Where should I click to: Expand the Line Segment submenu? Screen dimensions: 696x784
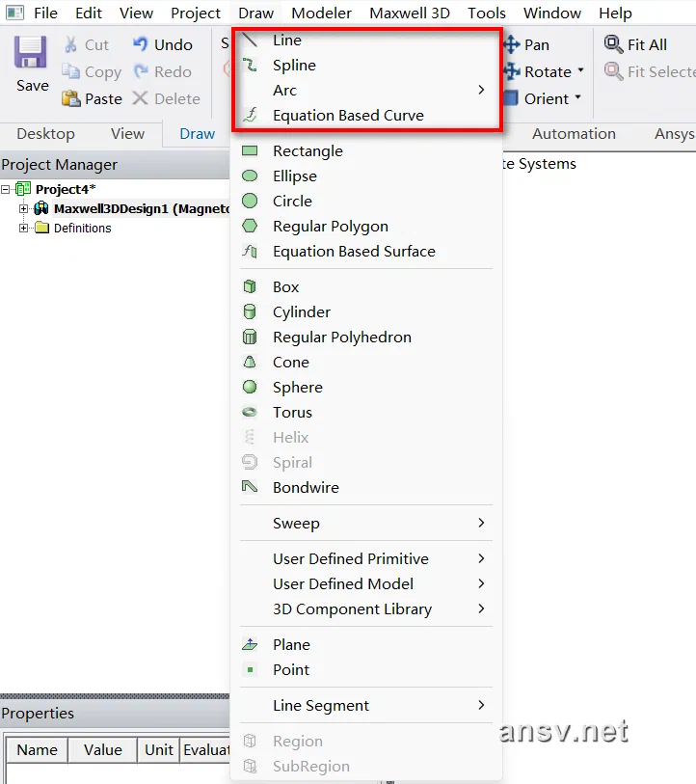(x=366, y=706)
